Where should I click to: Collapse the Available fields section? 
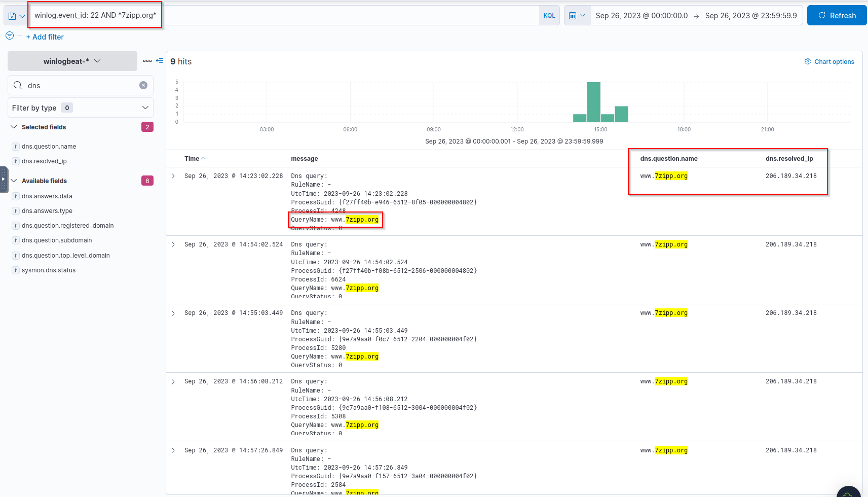click(x=14, y=181)
